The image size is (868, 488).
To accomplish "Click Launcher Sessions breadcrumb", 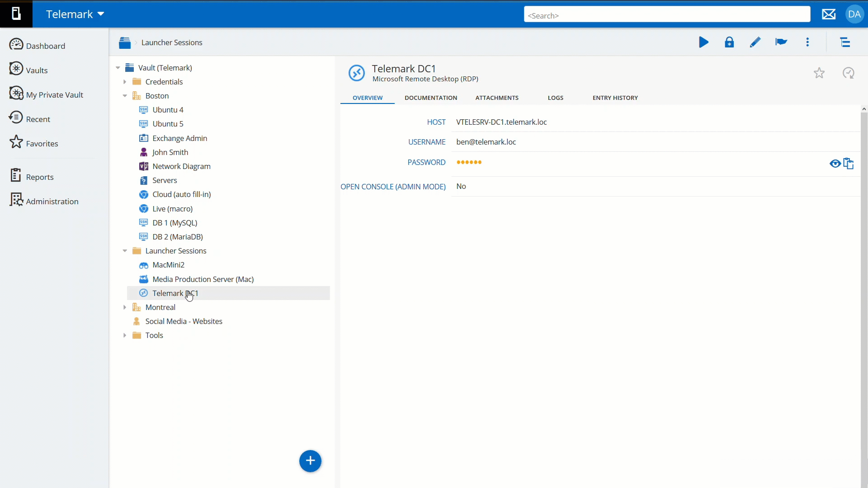I will pyautogui.click(x=172, y=42).
